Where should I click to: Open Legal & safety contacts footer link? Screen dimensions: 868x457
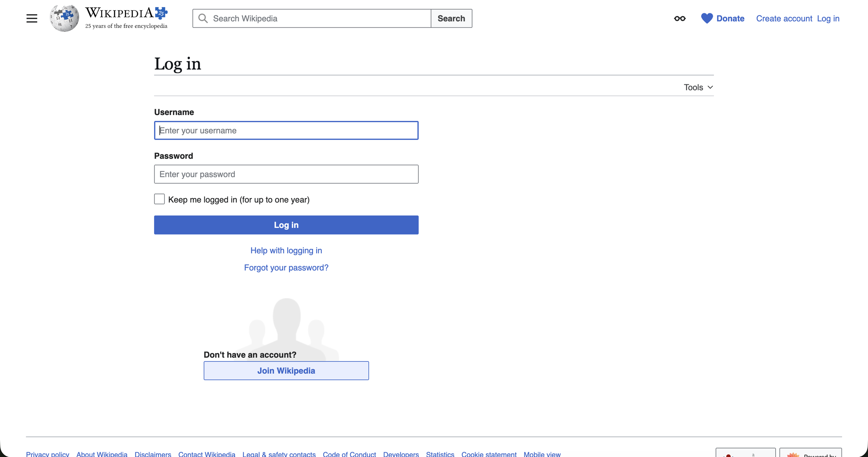tap(279, 454)
